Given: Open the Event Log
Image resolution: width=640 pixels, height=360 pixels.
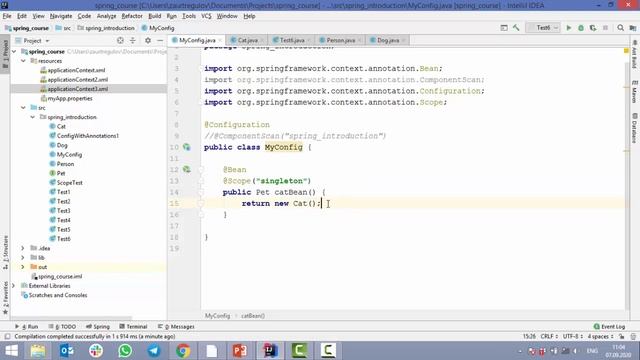Looking at the screenshot, I should 609,327.
